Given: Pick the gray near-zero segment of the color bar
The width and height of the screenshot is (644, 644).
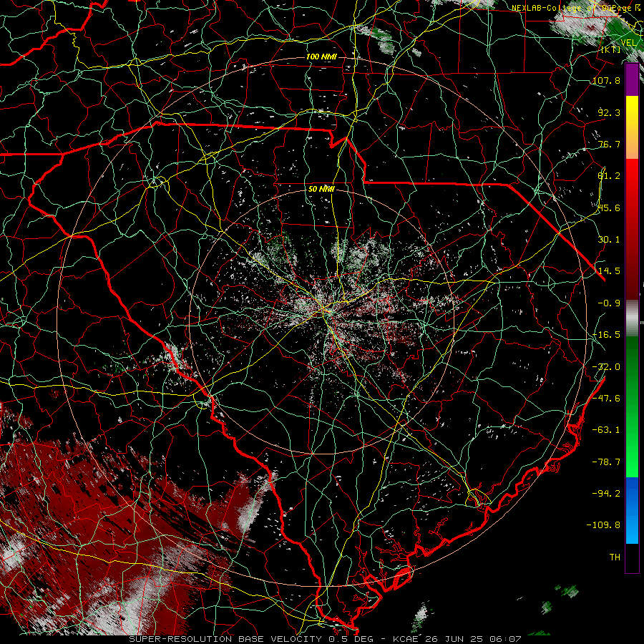Looking at the screenshot, I should tap(632, 318).
